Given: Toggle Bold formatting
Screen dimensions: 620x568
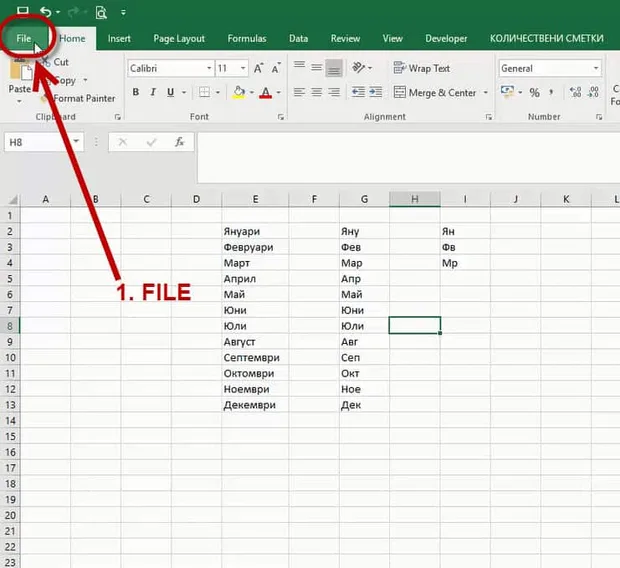Looking at the screenshot, I should pos(136,92).
